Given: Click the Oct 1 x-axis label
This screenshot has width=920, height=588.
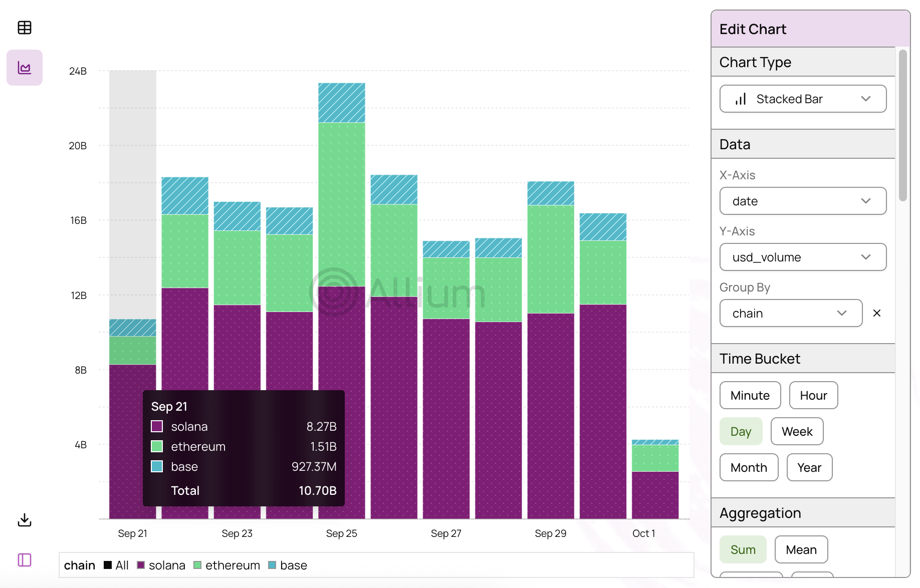Looking at the screenshot, I should [643, 533].
